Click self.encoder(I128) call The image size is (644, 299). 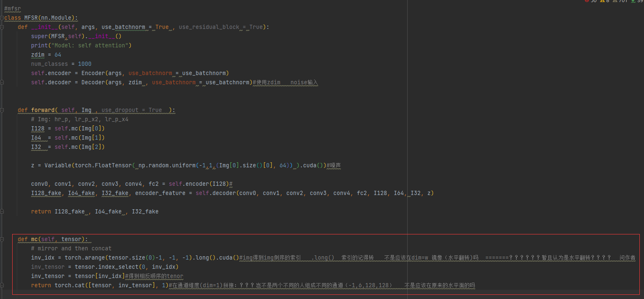199,184
